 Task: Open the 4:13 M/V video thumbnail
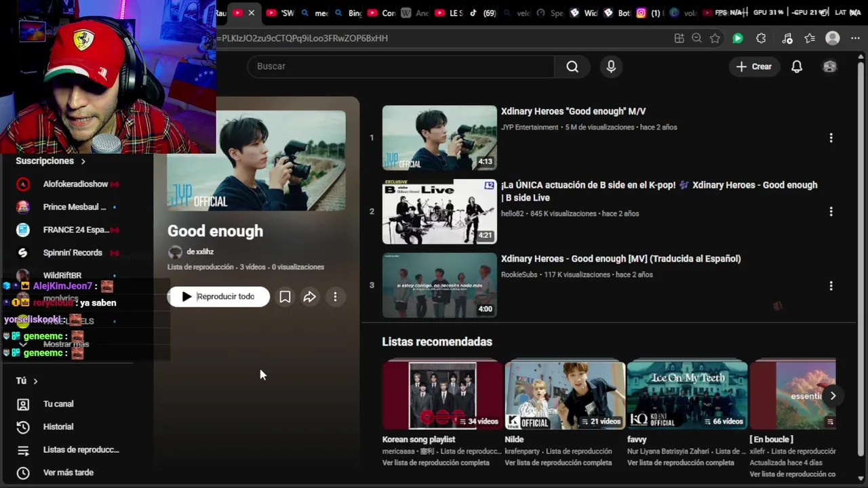pos(439,138)
